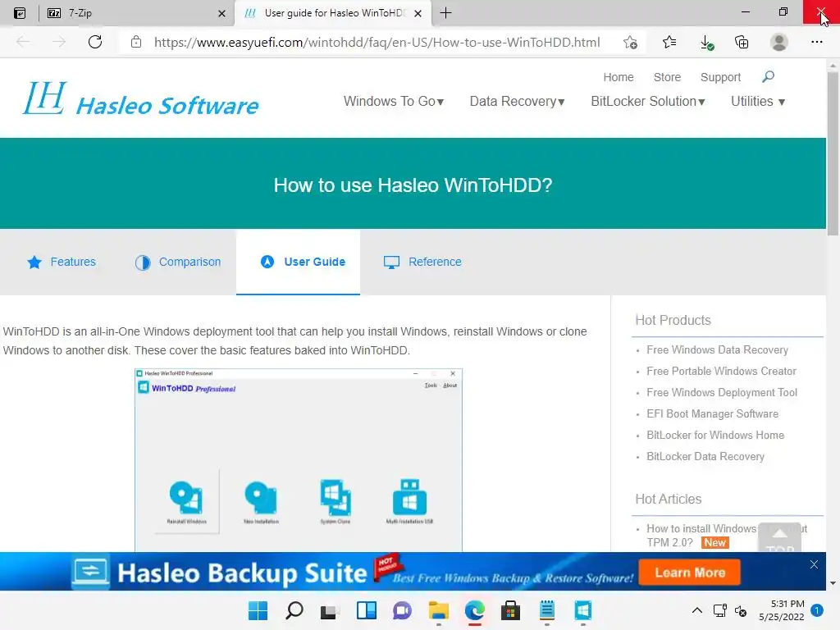Show hidden system tray icons
Image resolution: width=840 pixels, height=630 pixels.
tap(697, 610)
